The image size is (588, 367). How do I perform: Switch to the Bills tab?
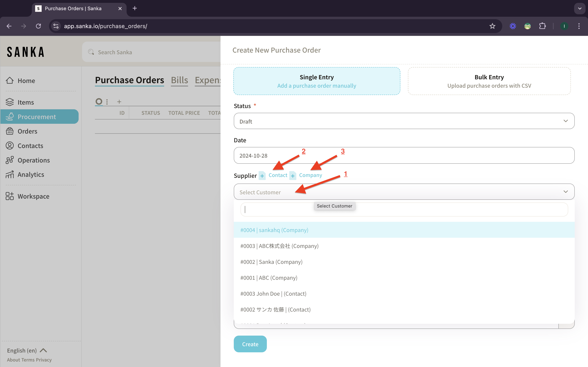(x=179, y=80)
